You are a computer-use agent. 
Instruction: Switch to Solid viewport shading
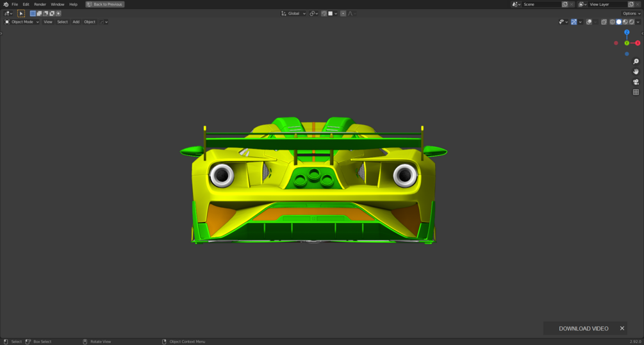tap(619, 22)
